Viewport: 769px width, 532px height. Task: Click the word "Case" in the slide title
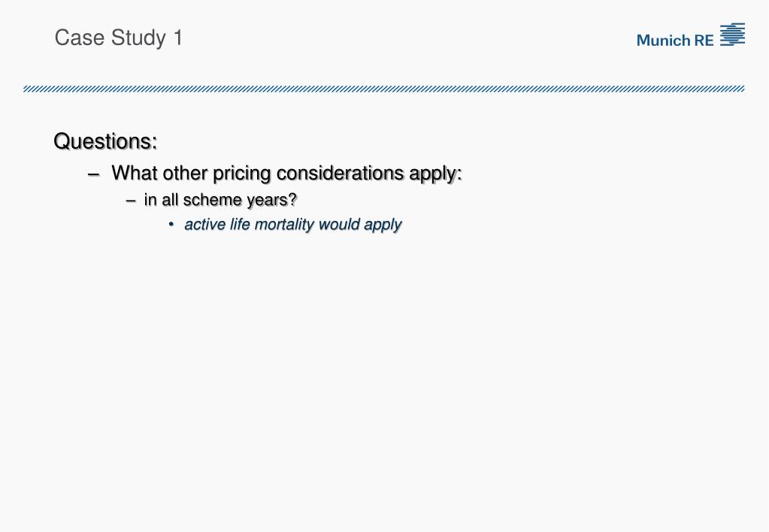[x=77, y=38]
